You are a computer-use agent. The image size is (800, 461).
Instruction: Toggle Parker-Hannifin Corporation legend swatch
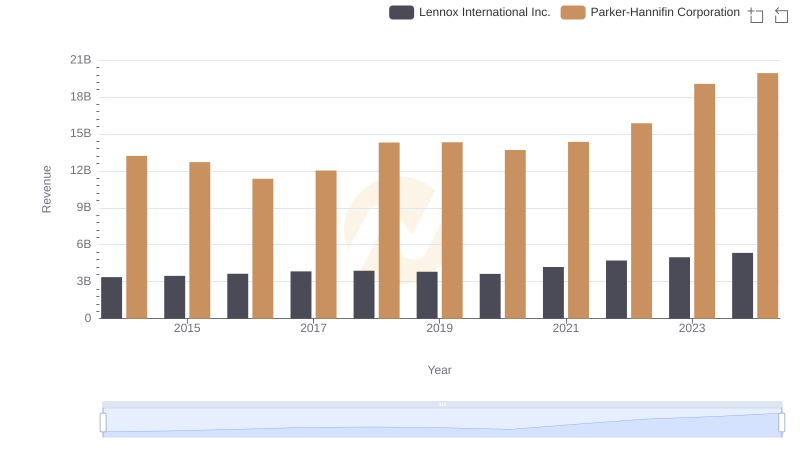573,12
